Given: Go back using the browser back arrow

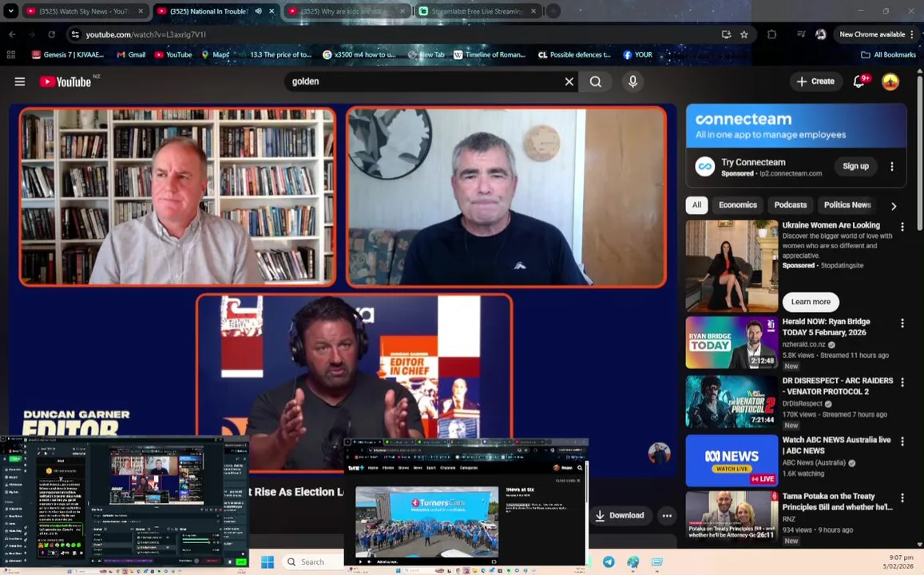Looking at the screenshot, I should (x=12, y=34).
